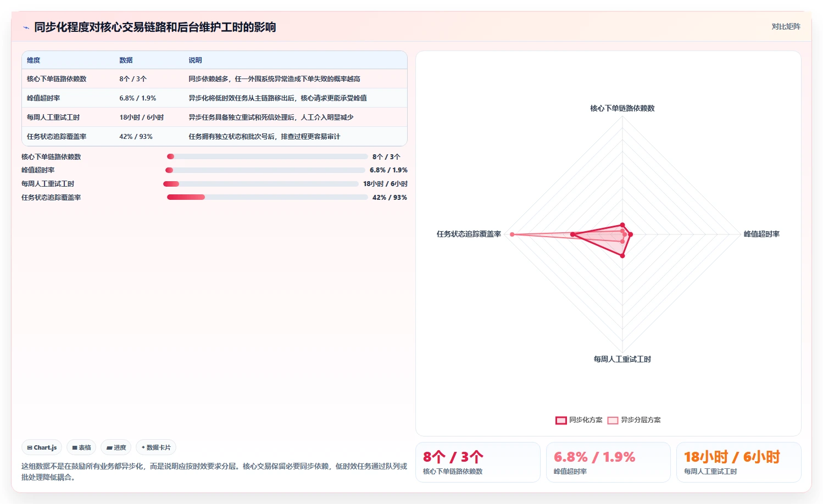
Task: Click the 峰值超时率 progress bar
Action: coord(265,170)
